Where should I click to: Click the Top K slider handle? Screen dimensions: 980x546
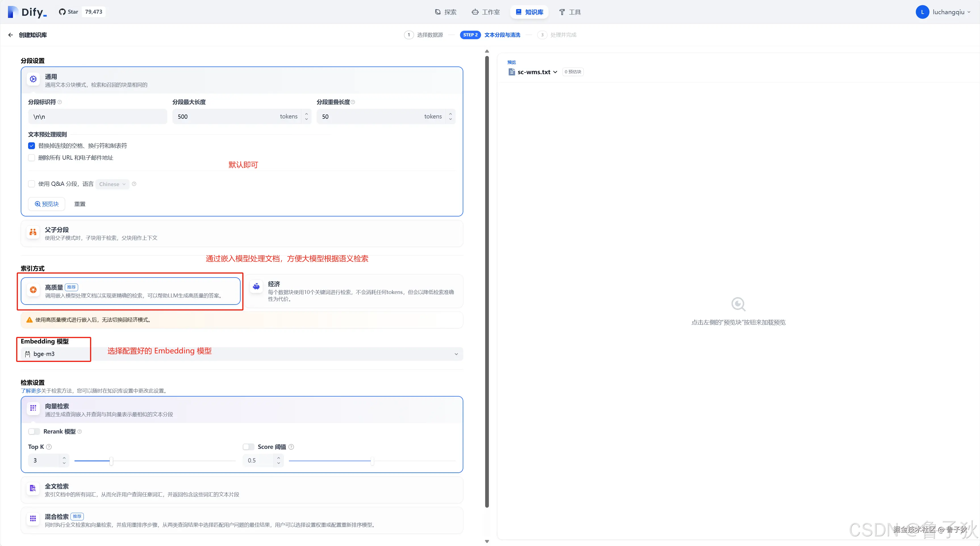point(111,461)
